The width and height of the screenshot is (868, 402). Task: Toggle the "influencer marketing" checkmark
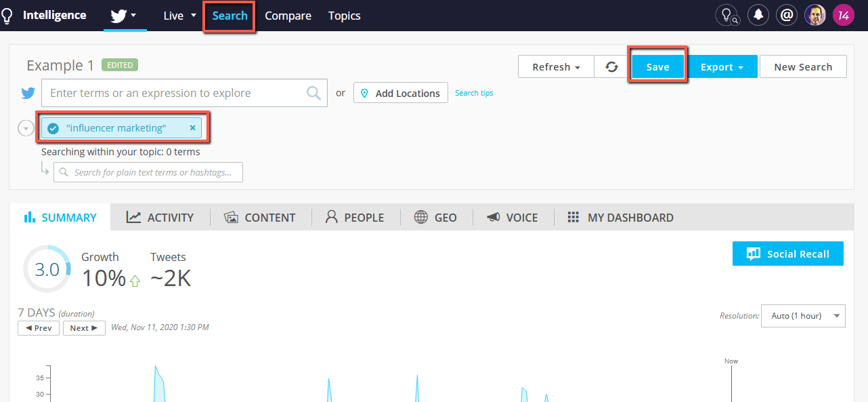53,128
